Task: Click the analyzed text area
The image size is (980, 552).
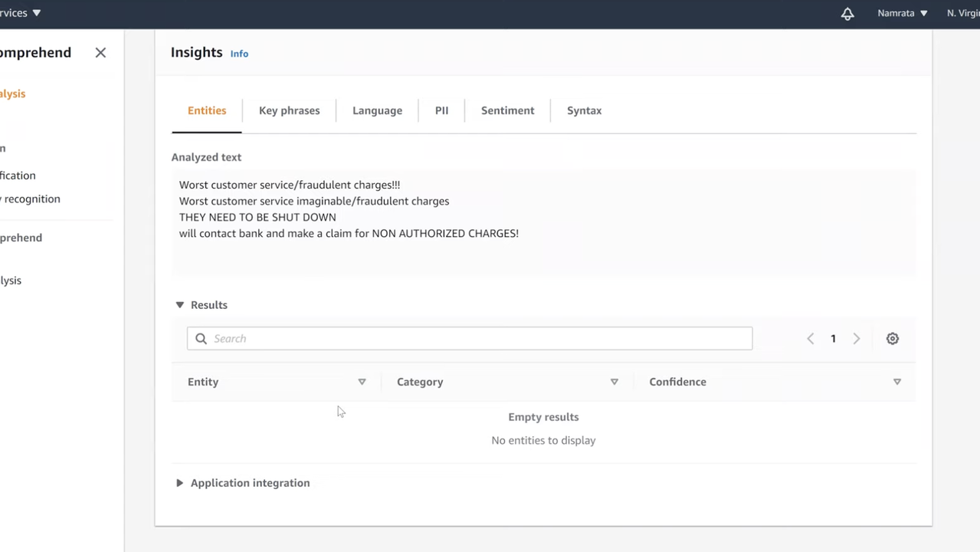Action: pyautogui.click(x=543, y=222)
